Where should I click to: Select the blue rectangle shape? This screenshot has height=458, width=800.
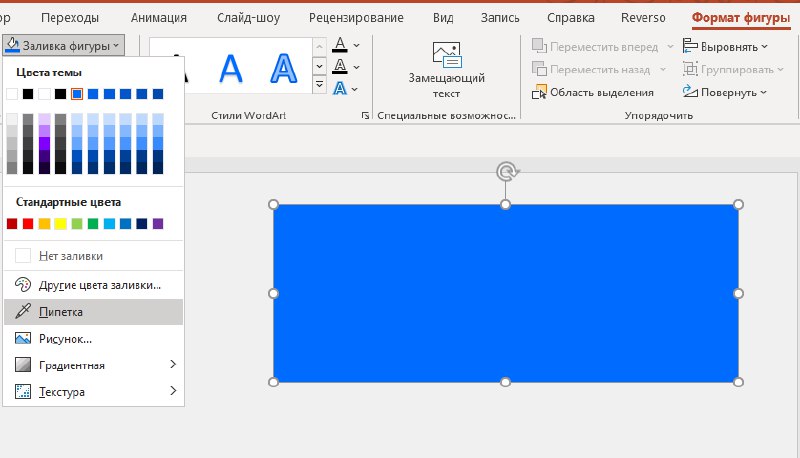click(506, 293)
